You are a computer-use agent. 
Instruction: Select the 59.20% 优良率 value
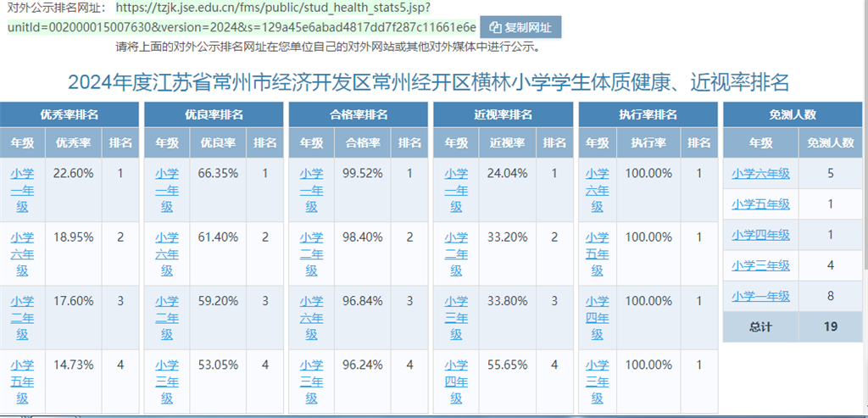[x=218, y=301]
